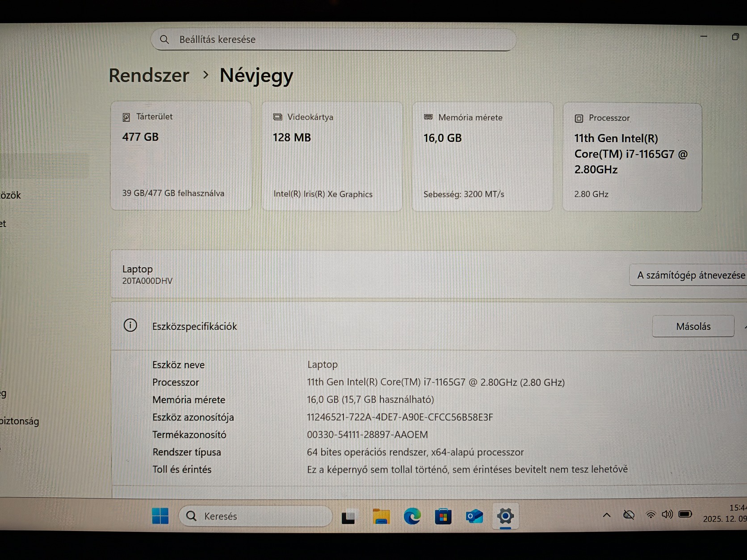This screenshot has height=560, width=747.
Task: Click the "Toll és érintés" label
Action: coord(182,469)
